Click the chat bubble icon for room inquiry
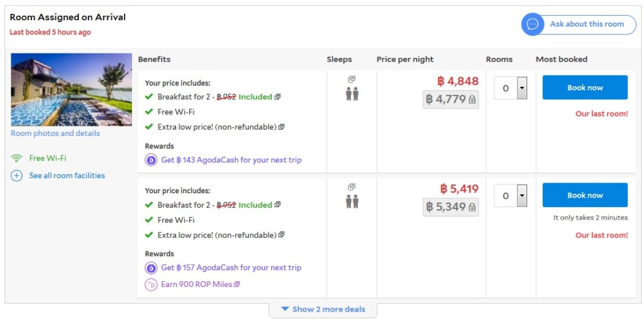The width and height of the screenshot is (644, 331). [533, 25]
